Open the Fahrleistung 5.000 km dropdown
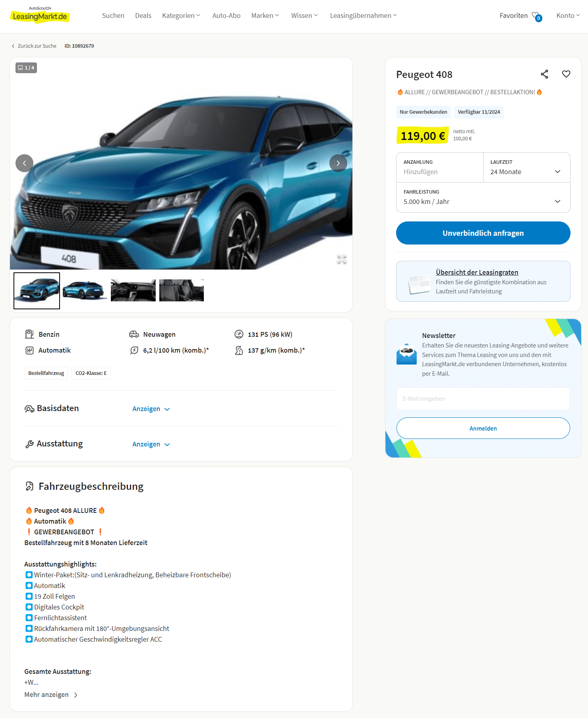The image size is (588, 718). point(483,198)
